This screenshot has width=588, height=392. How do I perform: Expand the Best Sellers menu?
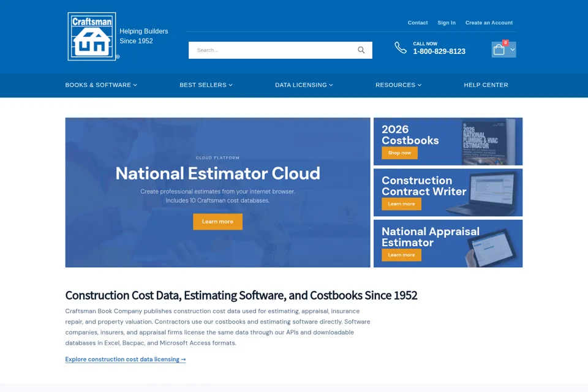(206, 85)
